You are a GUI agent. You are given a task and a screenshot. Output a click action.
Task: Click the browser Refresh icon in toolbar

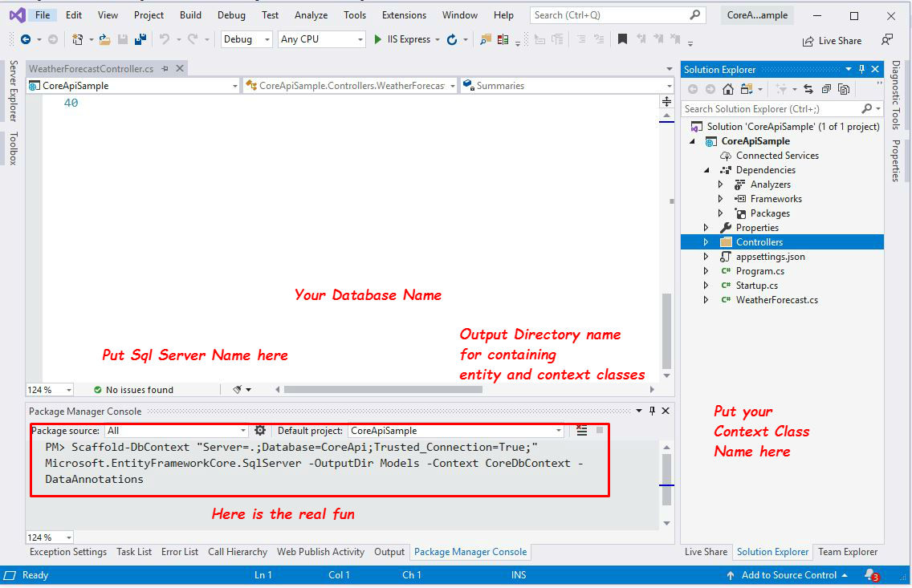point(452,39)
